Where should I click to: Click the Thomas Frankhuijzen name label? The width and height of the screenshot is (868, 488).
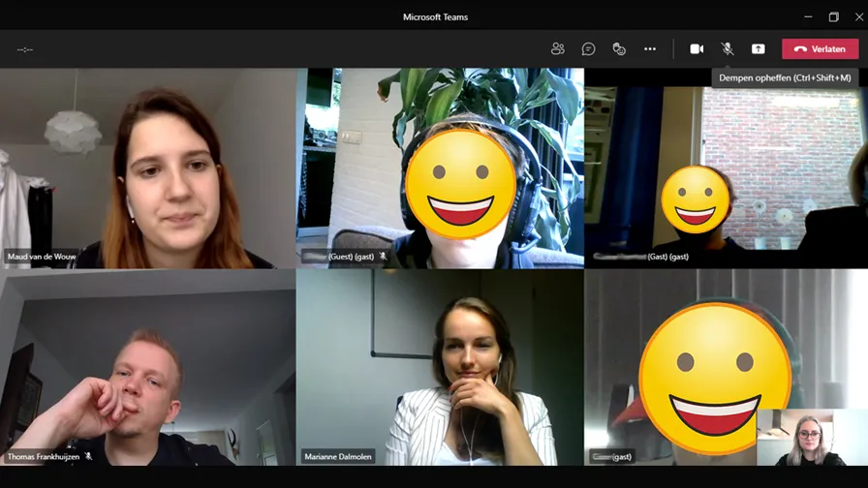[x=44, y=456]
